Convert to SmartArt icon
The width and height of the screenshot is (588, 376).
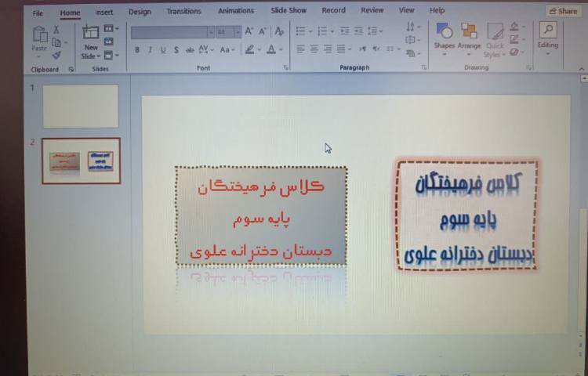pos(412,54)
